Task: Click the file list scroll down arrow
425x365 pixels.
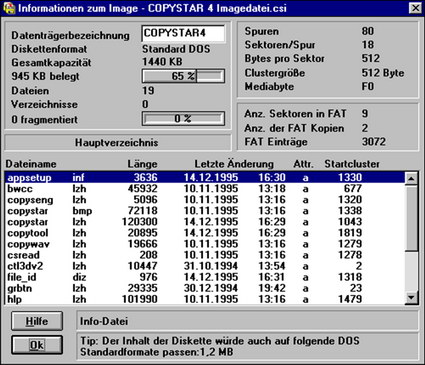Action: click(411, 297)
